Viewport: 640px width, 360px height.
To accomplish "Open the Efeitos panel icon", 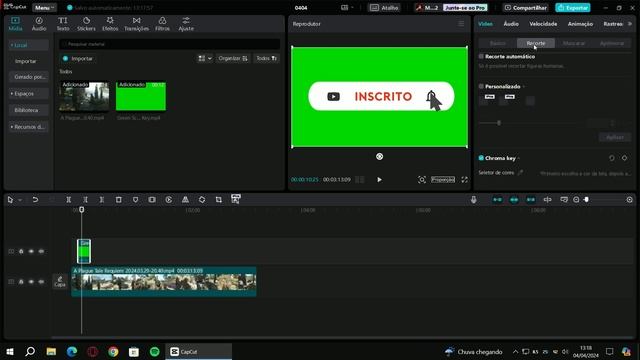I will click(110, 24).
